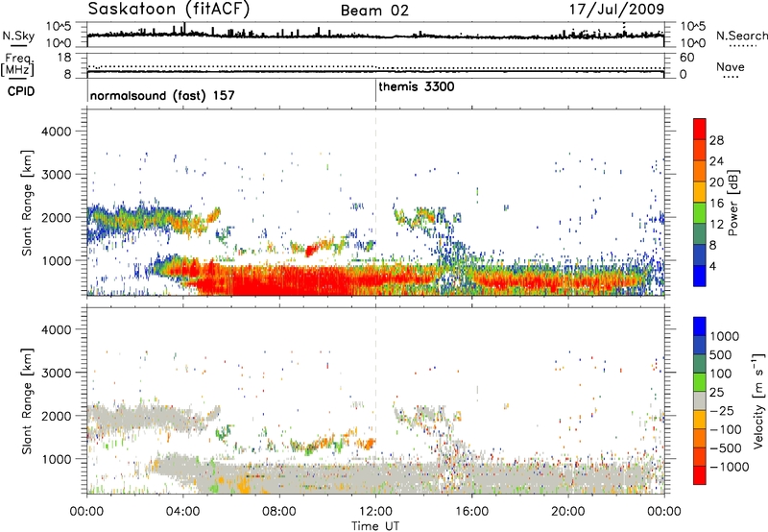Viewport: 768px width, 532px height.
Task: Click the date '17/Jul/2009'
Action: (616, 9)
